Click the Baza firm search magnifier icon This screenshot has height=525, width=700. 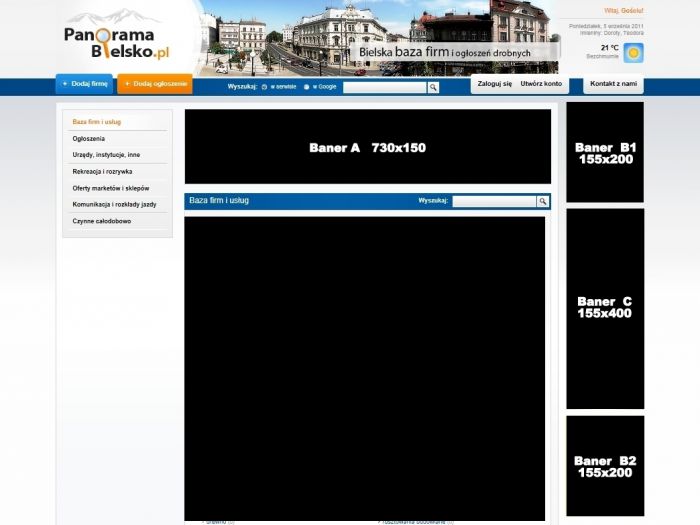(543, 201)
